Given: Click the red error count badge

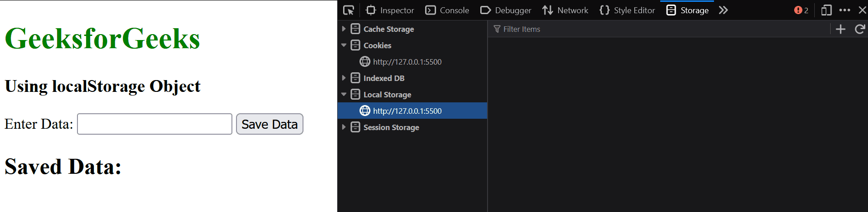Looking at the screenshot, I should 801,10.
